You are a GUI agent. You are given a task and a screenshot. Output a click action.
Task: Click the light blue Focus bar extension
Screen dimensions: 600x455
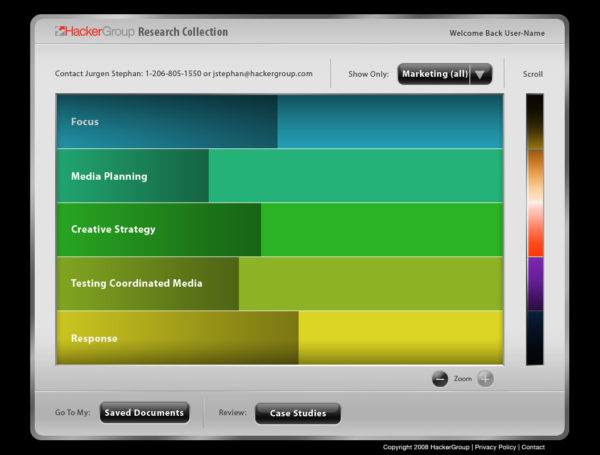coord(390,122)
